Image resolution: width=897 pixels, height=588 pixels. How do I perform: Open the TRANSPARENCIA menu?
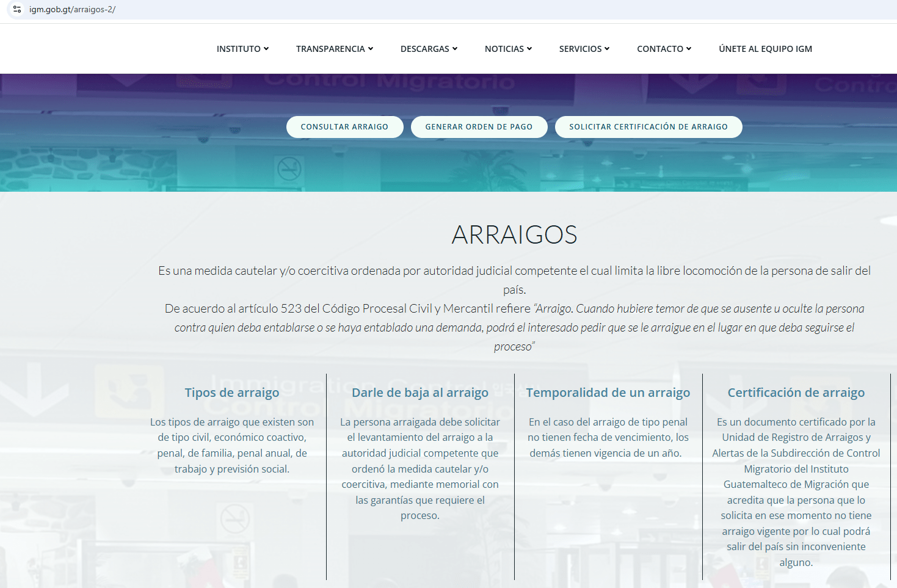pos(335,49)
